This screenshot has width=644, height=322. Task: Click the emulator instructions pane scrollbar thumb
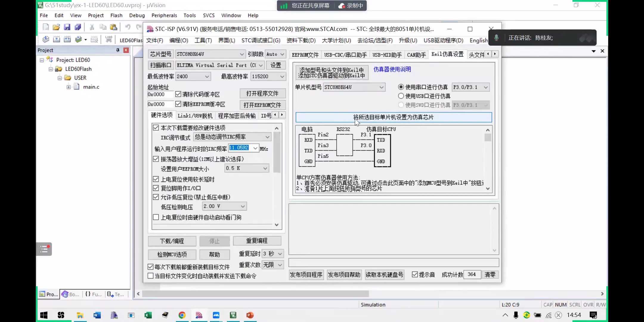pos(488,137)
